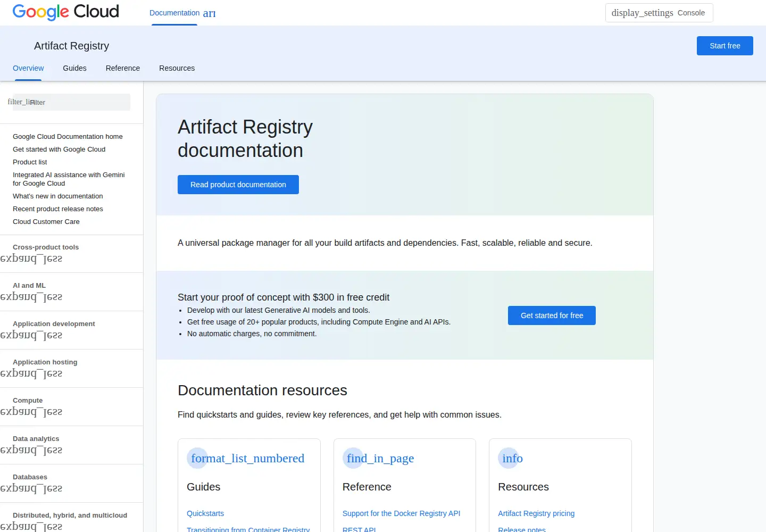Image resolution: width=766 pixels, height=532 pixels.
Task: Open the Product list link
Action: pos(30,162)
